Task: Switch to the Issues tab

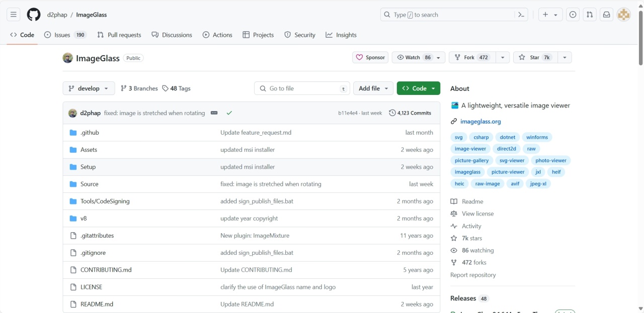Action: [x=65, y=35]
